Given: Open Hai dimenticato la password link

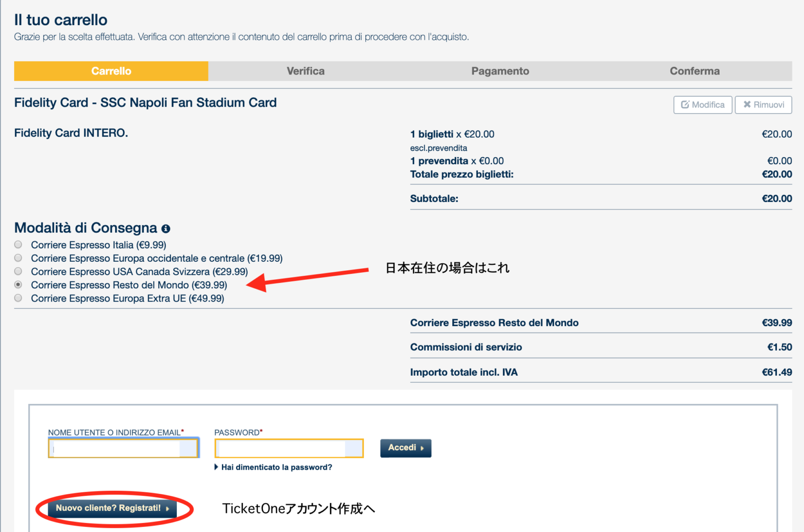Looking at the screenshot, I should pyautogui.click(x=276, y=467).
